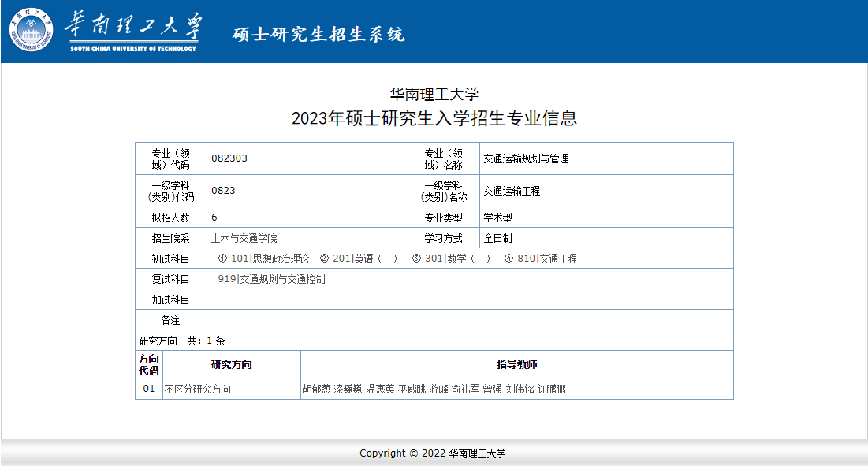Click the 拟招人数 label cell
The width and height of the screenshot is (868, 466).
tap(171, 218)
